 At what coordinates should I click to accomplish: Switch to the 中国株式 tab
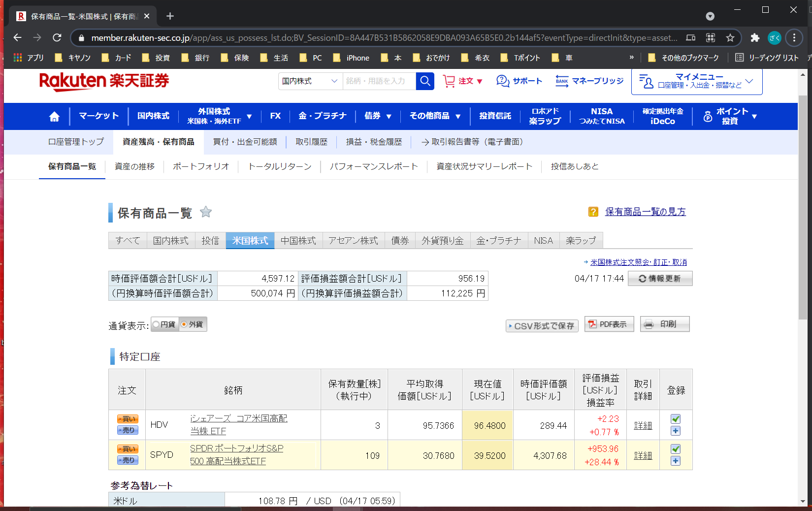(x=298, y=241)
